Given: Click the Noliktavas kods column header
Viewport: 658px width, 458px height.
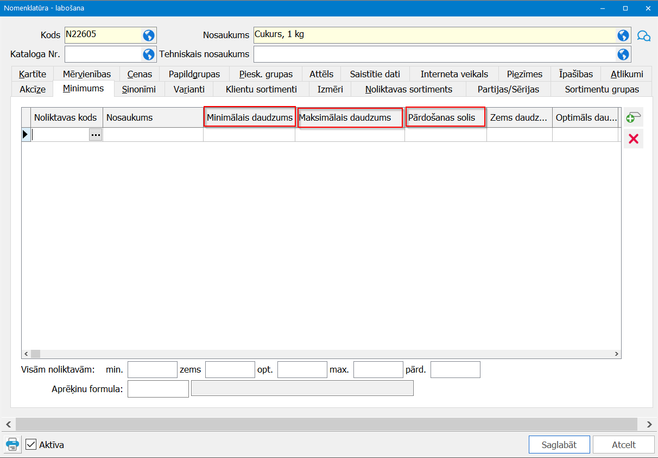Looking at the screenshot, I should pos(66,118).
